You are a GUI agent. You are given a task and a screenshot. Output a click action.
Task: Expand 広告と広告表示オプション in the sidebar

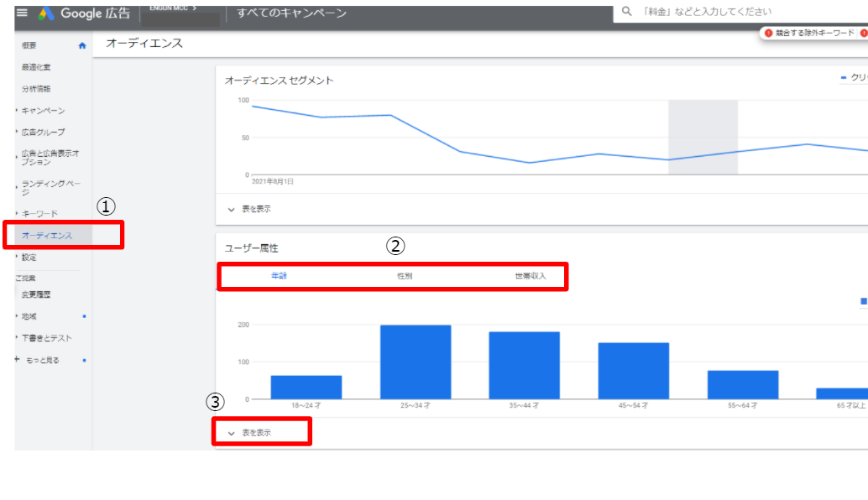click(x=50, y=158)
